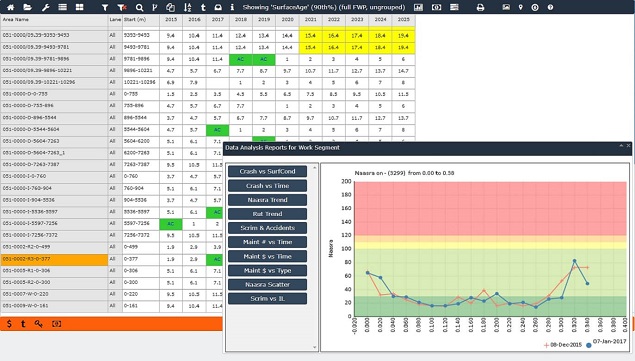Click the 2025 column header

point(403,20)
